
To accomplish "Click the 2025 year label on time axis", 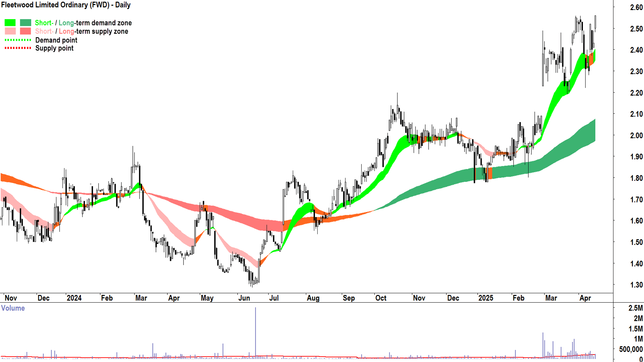I will (x=485, y=298).
